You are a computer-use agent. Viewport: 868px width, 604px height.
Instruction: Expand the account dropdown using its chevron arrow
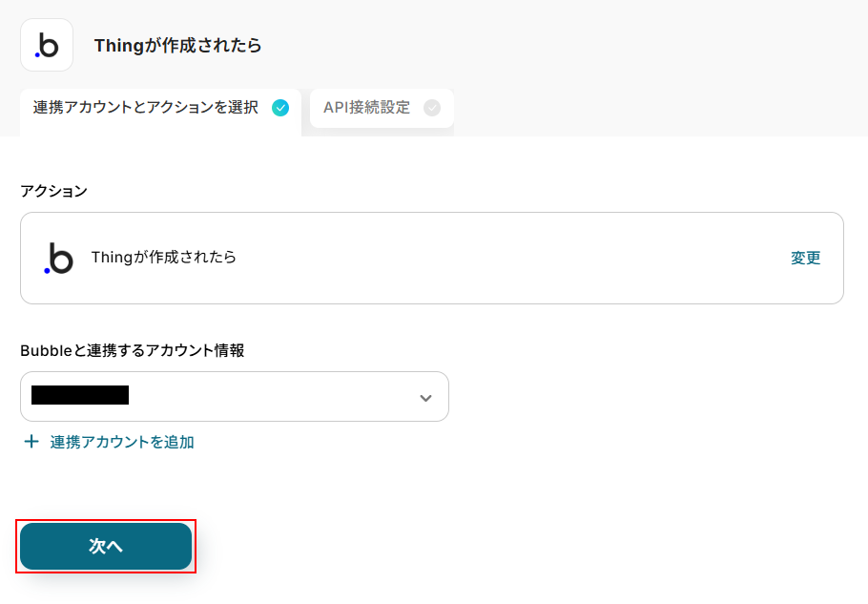pos(425,397)
